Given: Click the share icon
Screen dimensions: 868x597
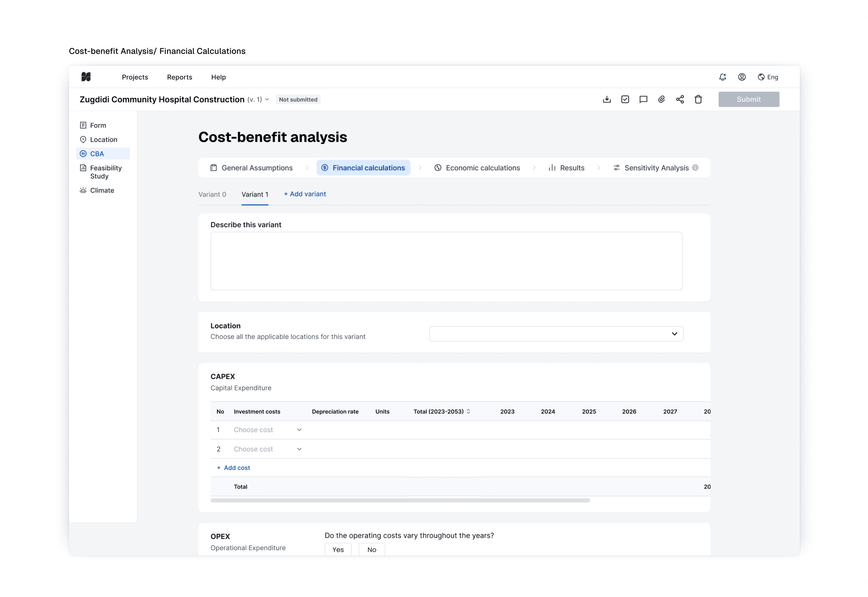Looking at the screenshot, I should tap(680, 100).
